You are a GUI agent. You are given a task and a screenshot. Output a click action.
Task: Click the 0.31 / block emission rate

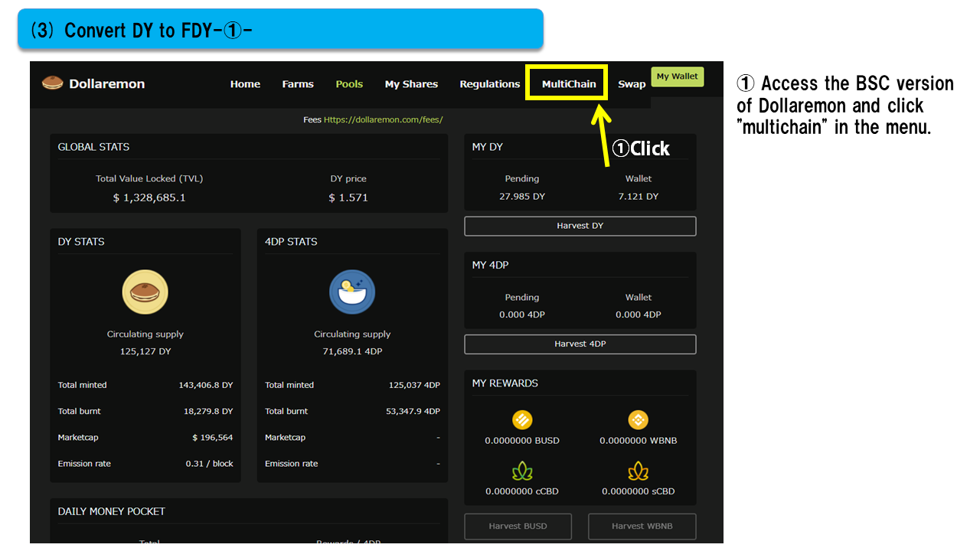[x=210, y=464]
